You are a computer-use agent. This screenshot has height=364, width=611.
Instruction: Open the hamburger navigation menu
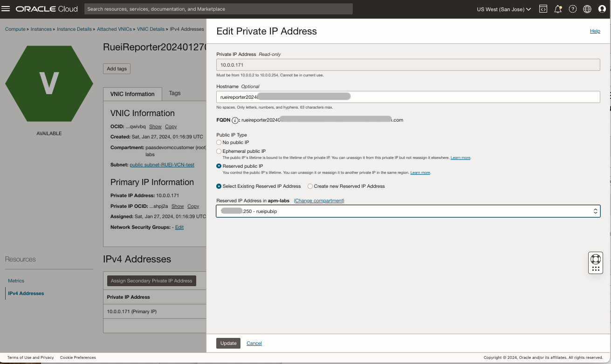[x=6, y=9]
